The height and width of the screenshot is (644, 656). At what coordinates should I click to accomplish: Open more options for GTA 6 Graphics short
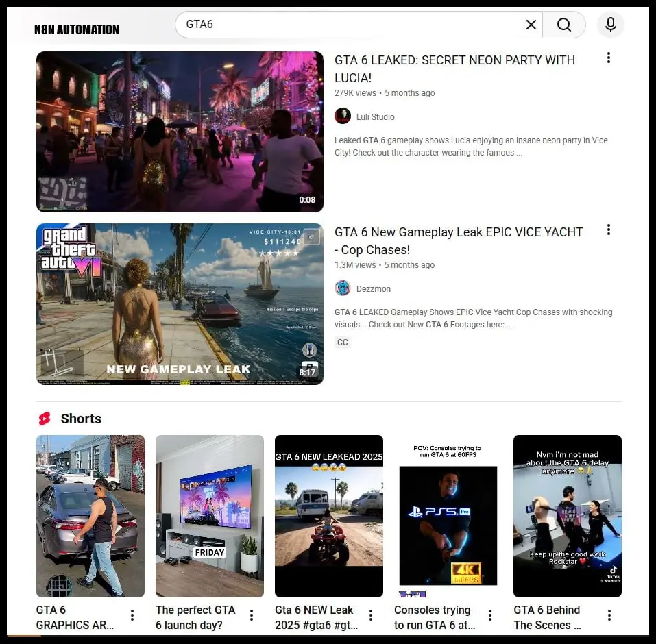click(132, 615)
